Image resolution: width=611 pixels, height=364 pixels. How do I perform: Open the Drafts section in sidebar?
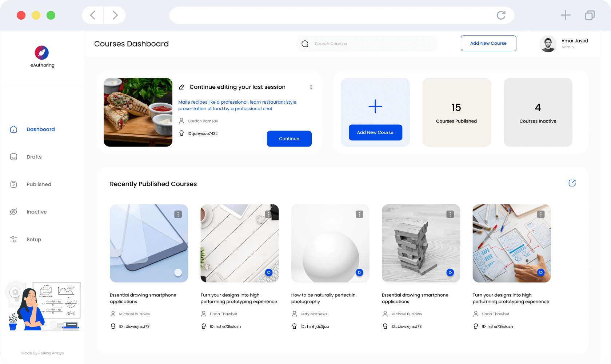34,157
